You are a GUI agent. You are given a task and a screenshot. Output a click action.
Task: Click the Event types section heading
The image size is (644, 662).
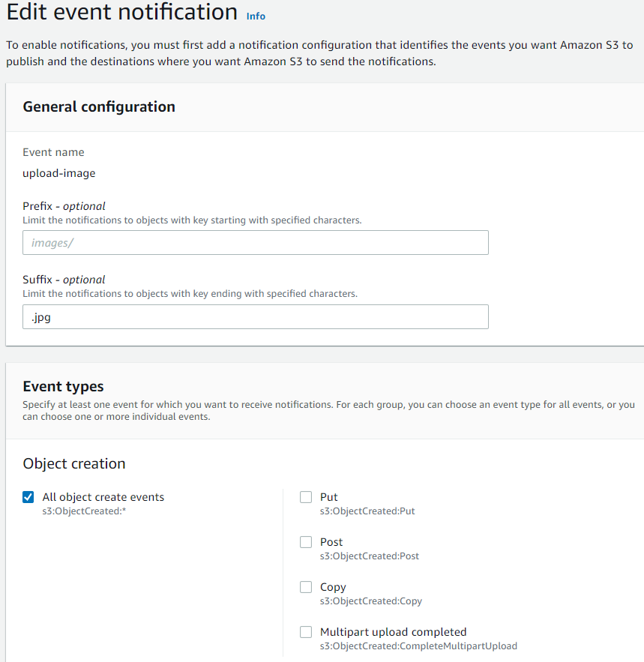pyautogui.click(x=63, y=386)
